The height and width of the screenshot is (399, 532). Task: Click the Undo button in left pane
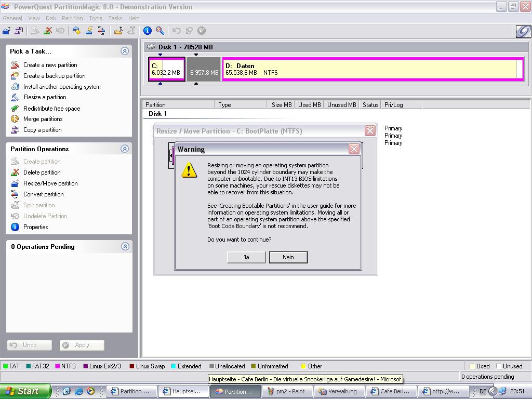tap(30, 345)
